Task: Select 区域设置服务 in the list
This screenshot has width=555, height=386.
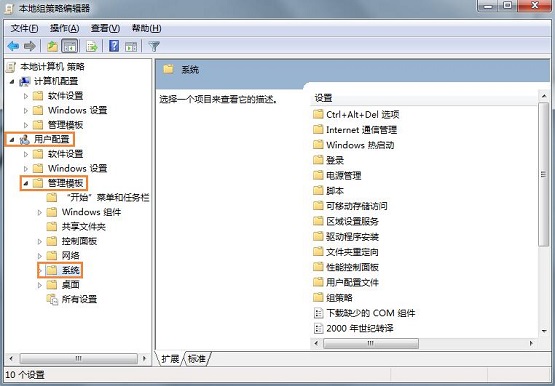Action: pos(353,221)
